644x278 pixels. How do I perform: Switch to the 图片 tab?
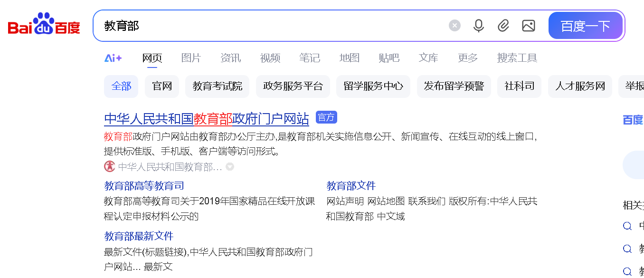(191, 58)
